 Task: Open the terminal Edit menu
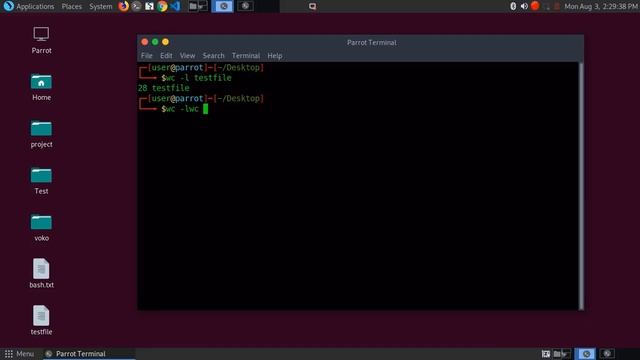pyautogui.click(x=166, y=56)
